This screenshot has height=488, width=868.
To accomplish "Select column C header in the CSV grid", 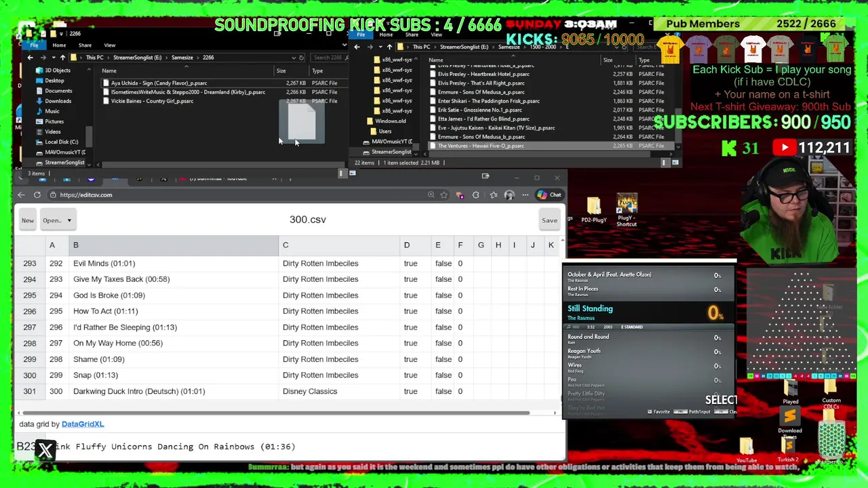I will point(339,245).
